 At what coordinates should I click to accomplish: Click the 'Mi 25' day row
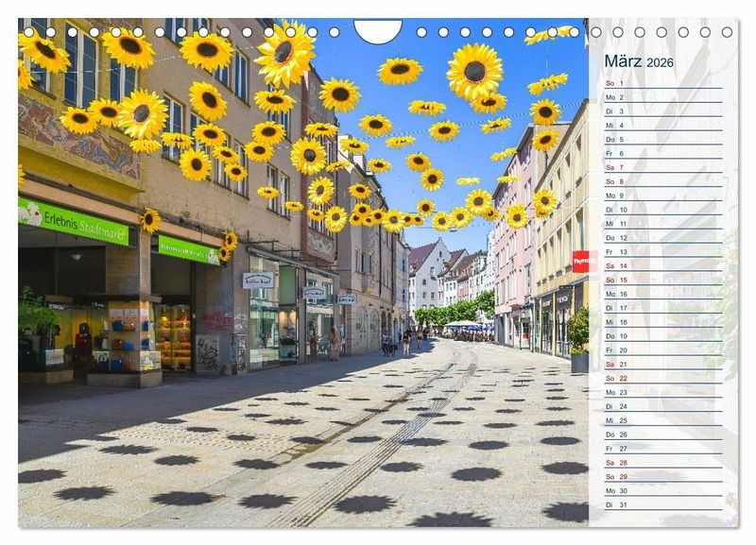coord(663,420)
